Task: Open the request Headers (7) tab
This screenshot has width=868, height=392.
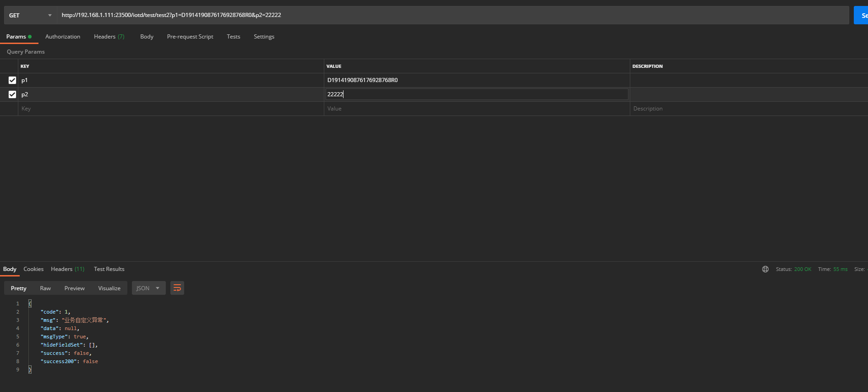Action: 109,37
